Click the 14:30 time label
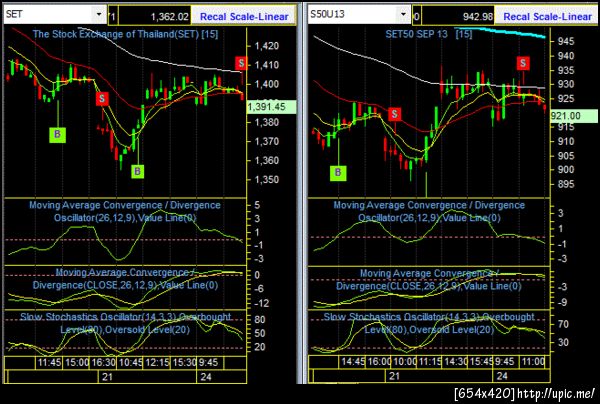The width and height of the screenshot is (600, 404). [x=455, y=362]
